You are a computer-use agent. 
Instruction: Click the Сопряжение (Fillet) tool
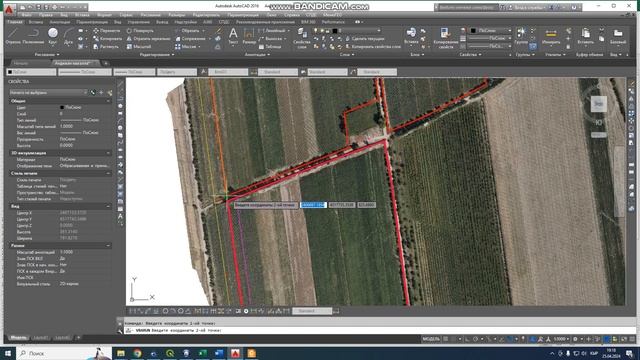[190, 39]
